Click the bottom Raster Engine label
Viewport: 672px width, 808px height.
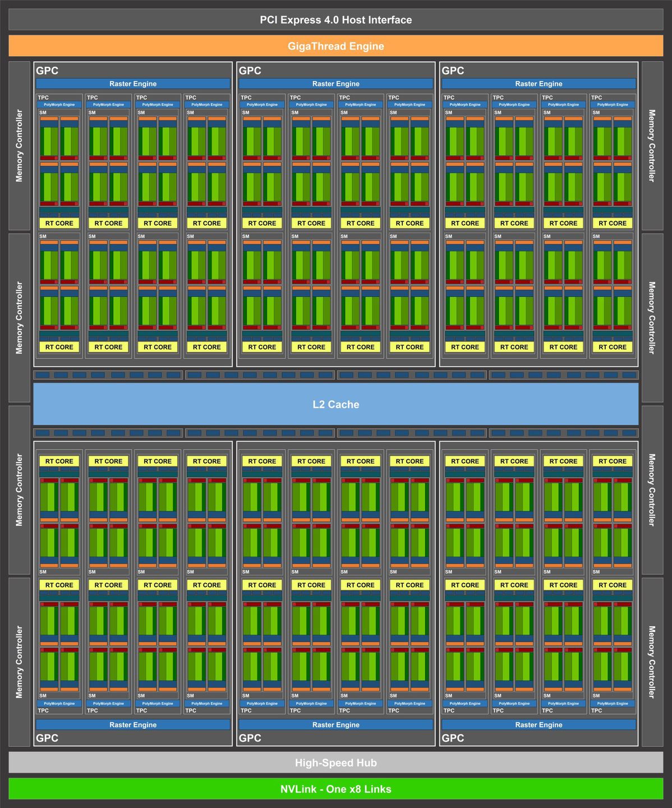coord(133,725)
